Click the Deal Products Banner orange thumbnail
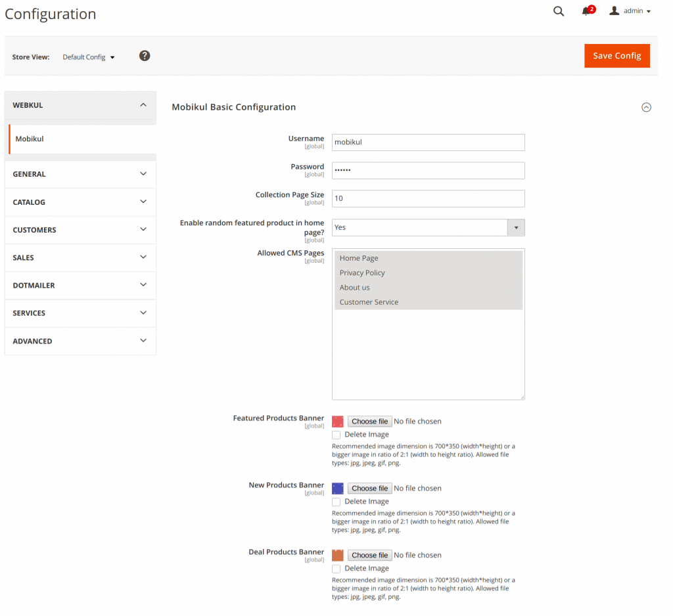The height and width of the screenshot is (616, 673). click(338, 556)
